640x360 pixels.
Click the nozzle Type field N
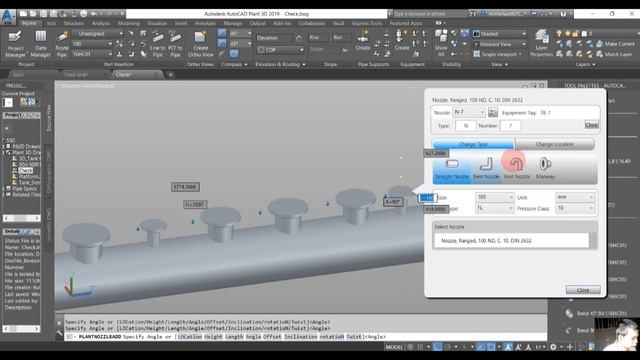tap(466, 126)
